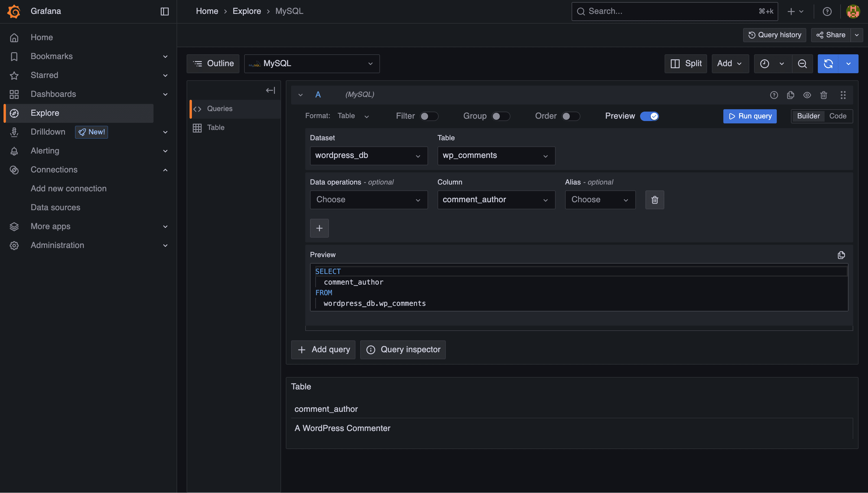Add another column with plus button

(x=319, y=228)
